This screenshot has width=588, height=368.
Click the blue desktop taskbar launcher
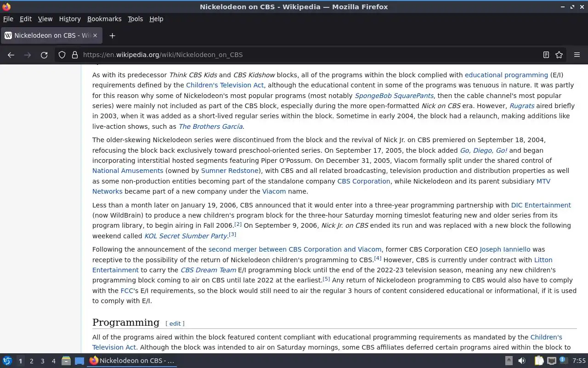pyautogui.click(x=79, y=361)
